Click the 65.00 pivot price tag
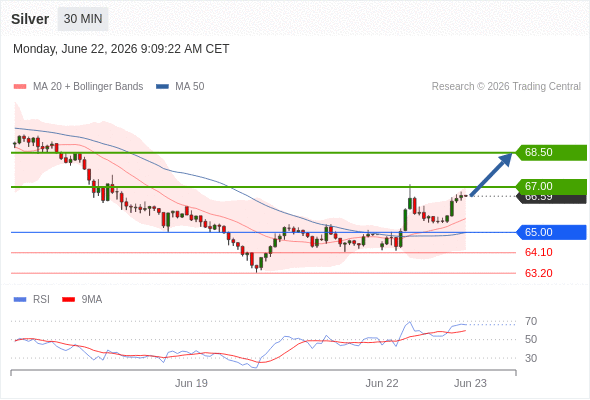The image size is (590, 400). point(551,232)
